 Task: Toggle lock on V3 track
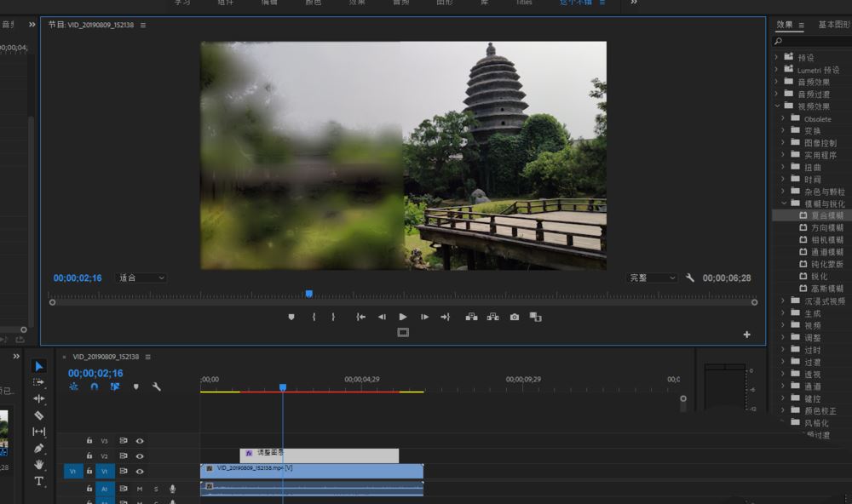click(89, 441)
